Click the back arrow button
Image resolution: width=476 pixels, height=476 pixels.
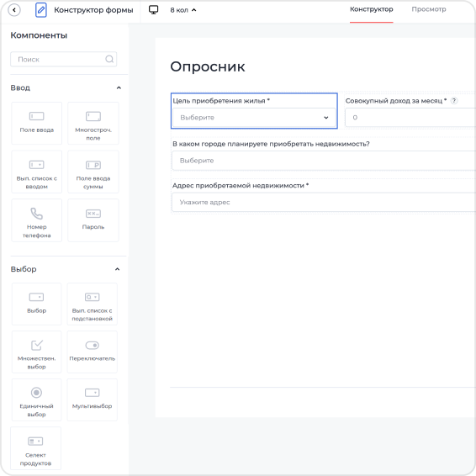point(14,10)
